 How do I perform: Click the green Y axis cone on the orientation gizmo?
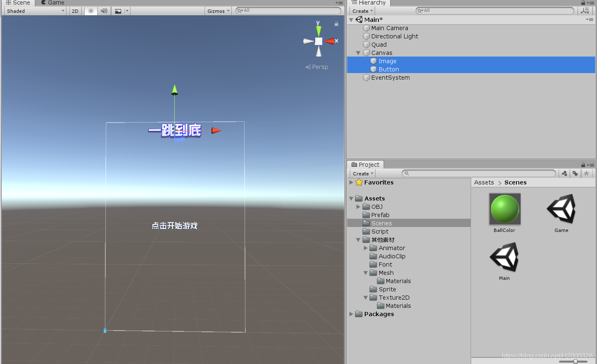(x=319, y=31)
